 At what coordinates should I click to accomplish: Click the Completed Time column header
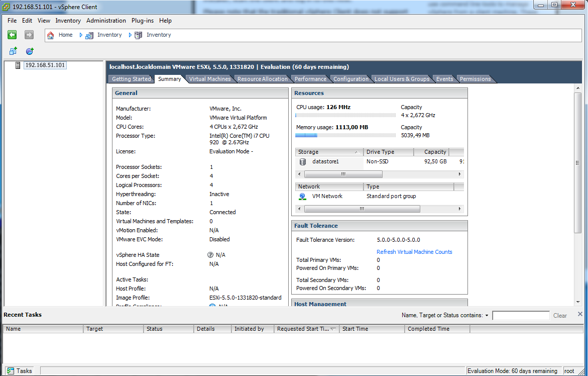click(437, 329)
